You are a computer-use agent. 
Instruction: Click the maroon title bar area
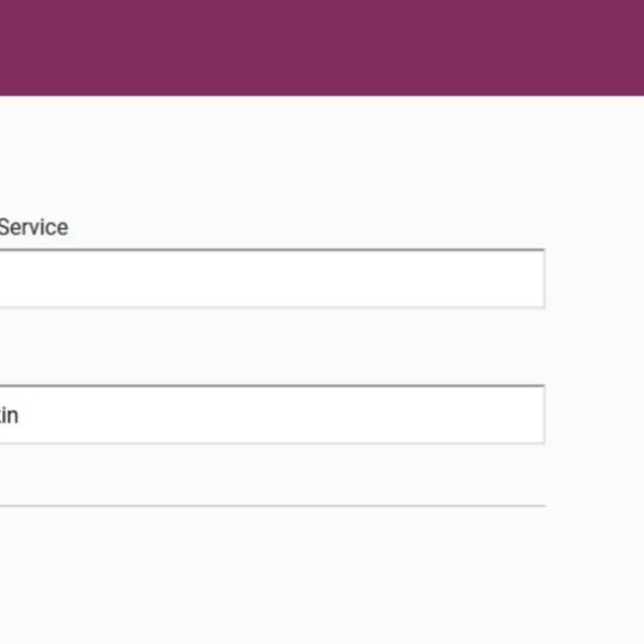322,48
